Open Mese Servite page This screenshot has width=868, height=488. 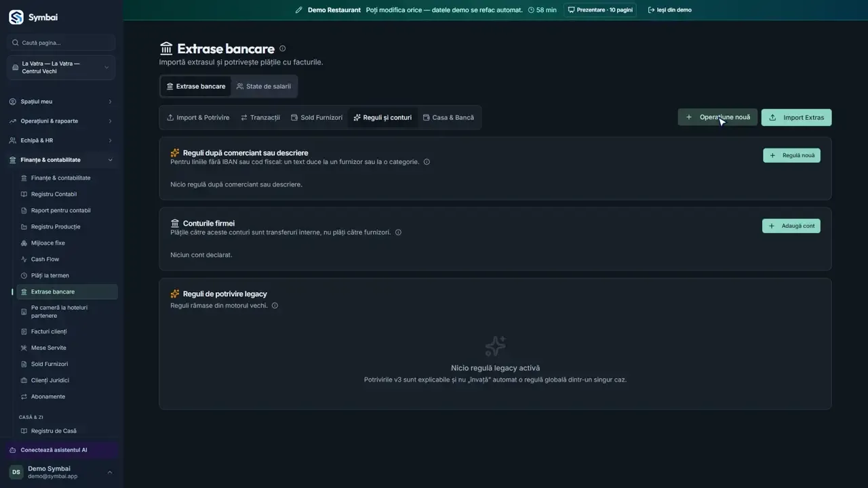coord(67,348)
